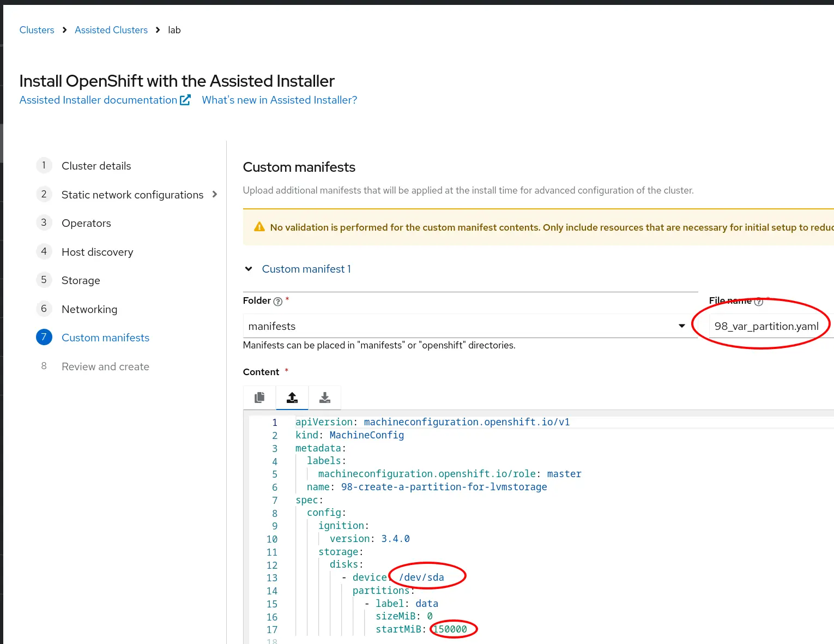This screenshot has height=644, width=834.
Task: Follow Assisted Clusters breadcrumb link
Action: point(111,30)
